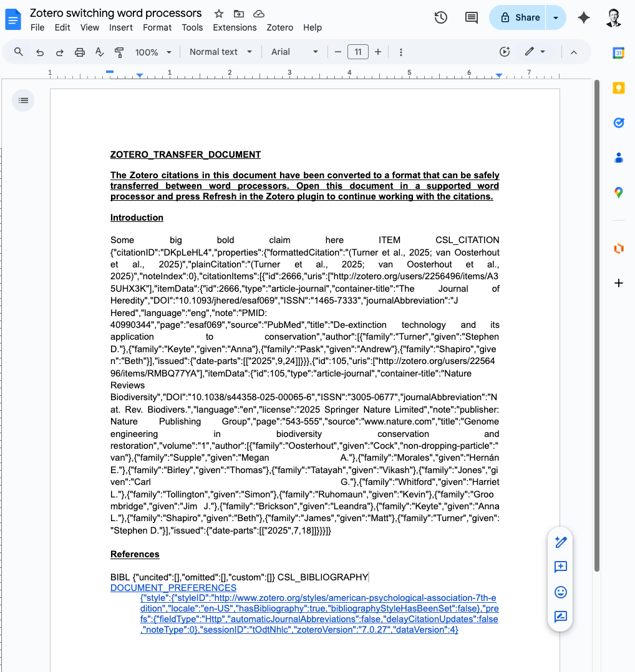The height and width of the screenshot is (672, 635).
Task: Open the Zotero menu
Action: click(x=279, y=27)
